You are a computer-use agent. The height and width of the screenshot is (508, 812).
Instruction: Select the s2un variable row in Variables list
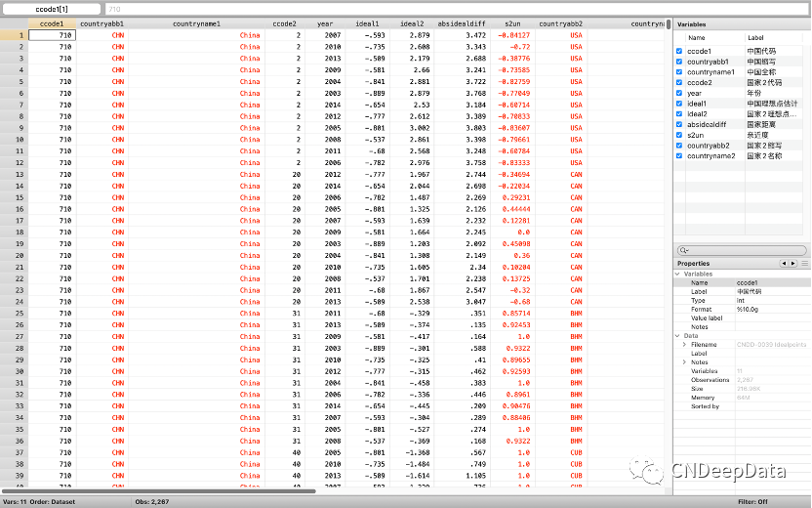point(739,135)
